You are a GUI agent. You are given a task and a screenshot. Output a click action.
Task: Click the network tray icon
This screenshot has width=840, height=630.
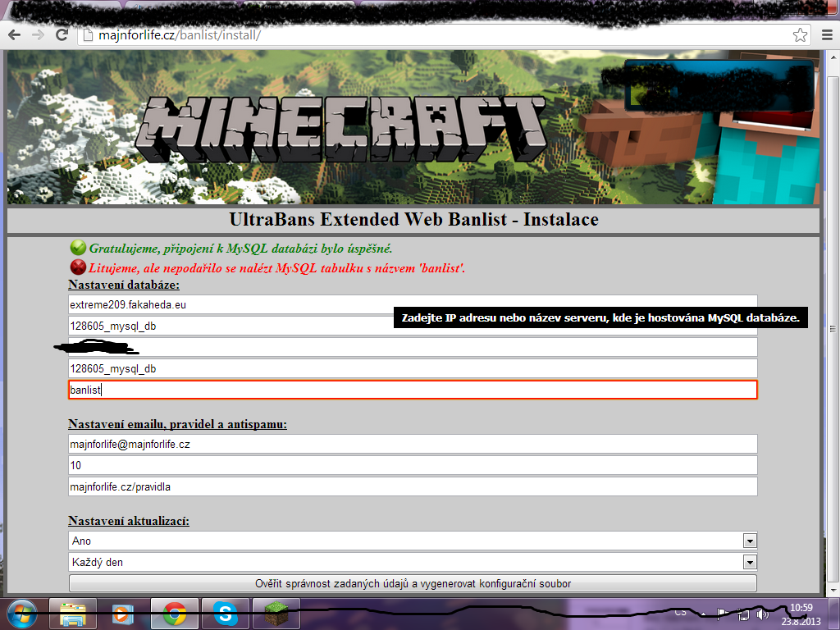point(743,614)
